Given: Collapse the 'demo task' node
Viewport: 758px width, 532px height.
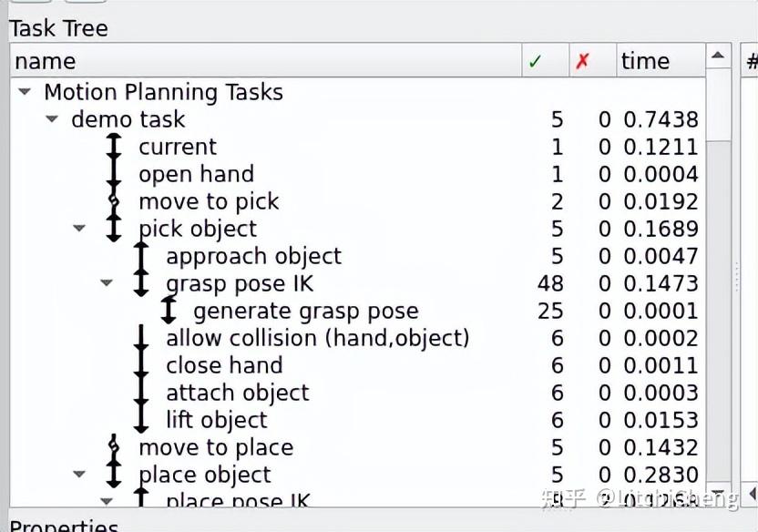Looking at the screenshot, I should 53,119.
